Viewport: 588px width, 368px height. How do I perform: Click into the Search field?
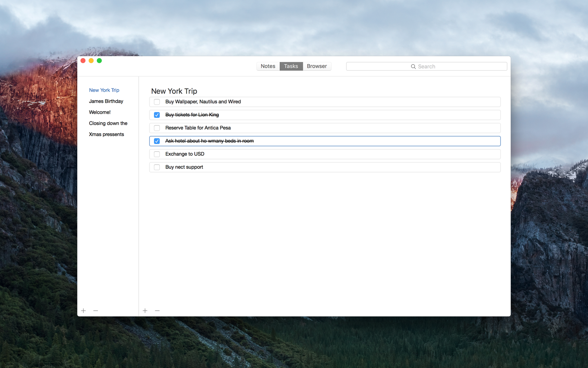pyautogui.click(x=426, y=66)
